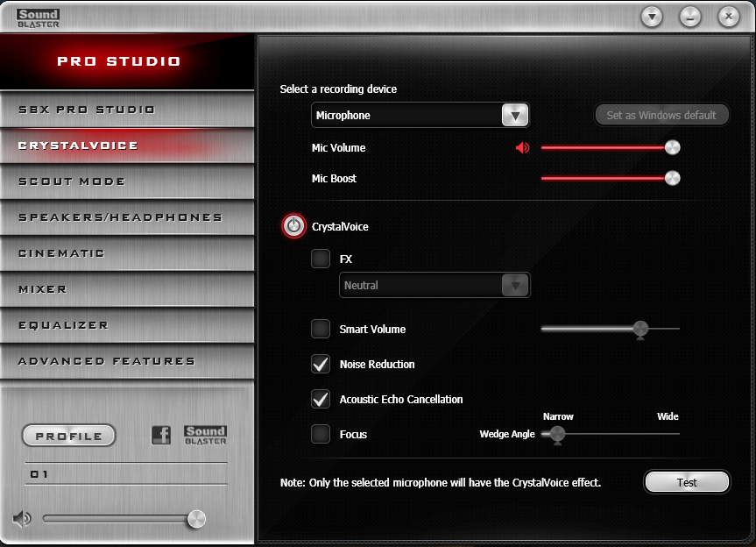Click the 'Select a recording device' label

(x=338, y=89)
